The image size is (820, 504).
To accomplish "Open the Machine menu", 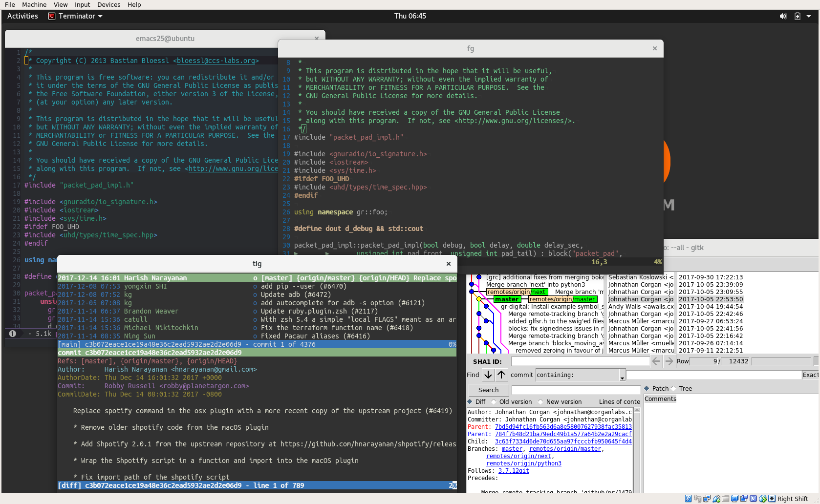I will (34, 4).
